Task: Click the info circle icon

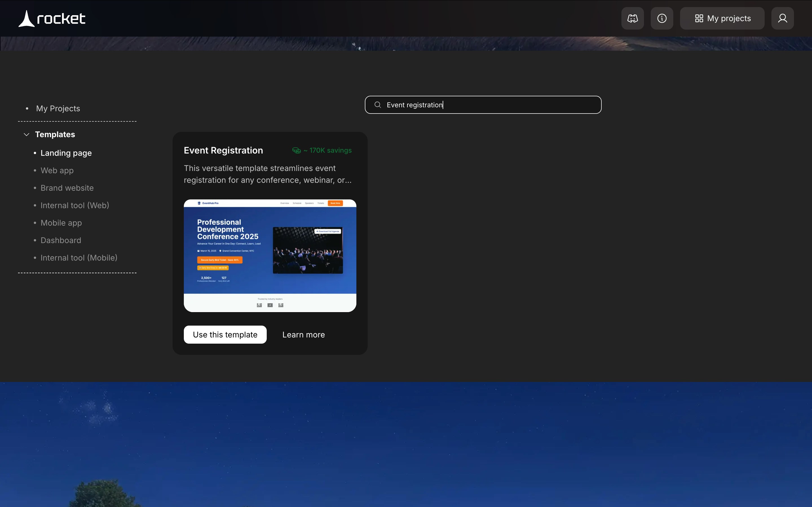Action: click(662, 18)
